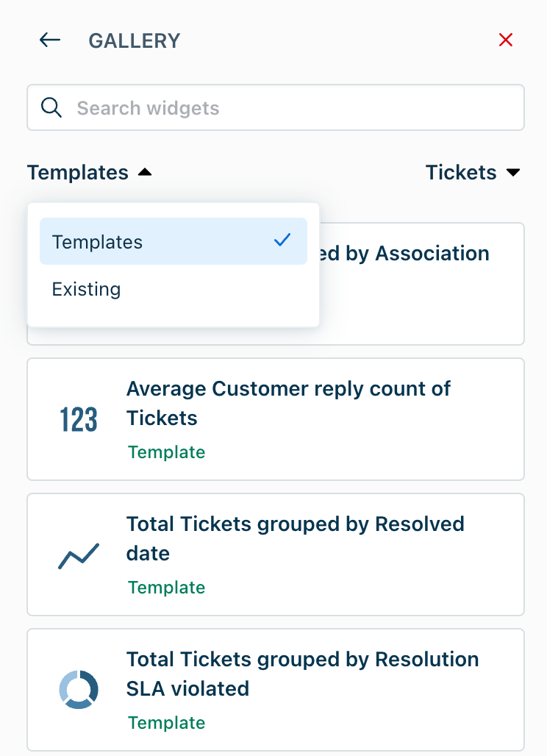Open Average Customer reply count of Tickets
The width and height of the screenshot is (547, 756).
288,403
